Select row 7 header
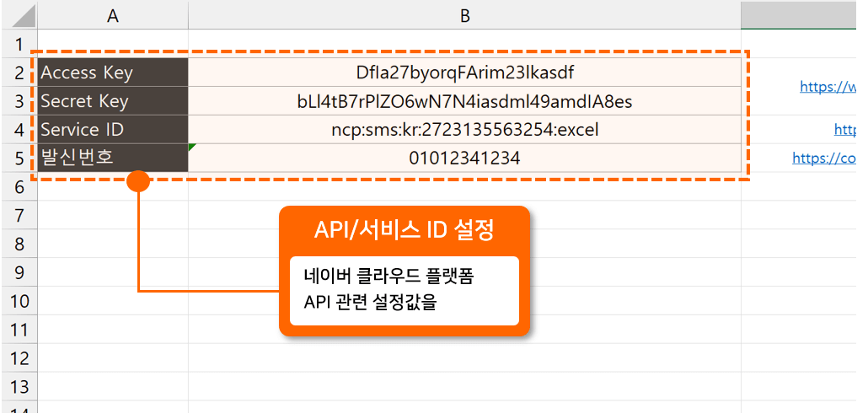868x419 pixels. tap(19, 215)
